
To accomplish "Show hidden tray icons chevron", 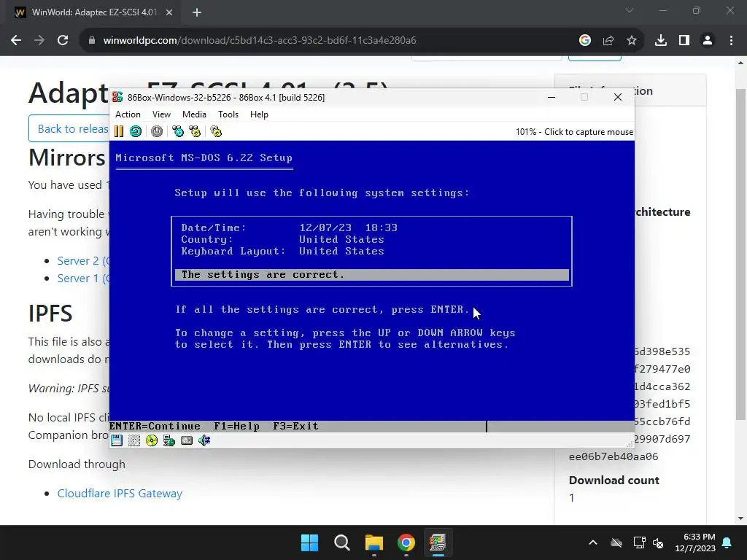I will click(x=592, y=542).
